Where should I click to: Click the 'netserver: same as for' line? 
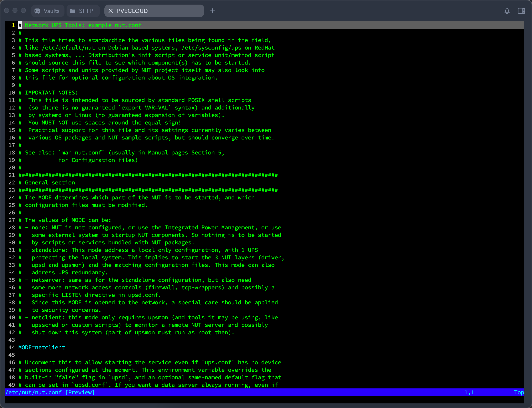click(x=135, y=280)
